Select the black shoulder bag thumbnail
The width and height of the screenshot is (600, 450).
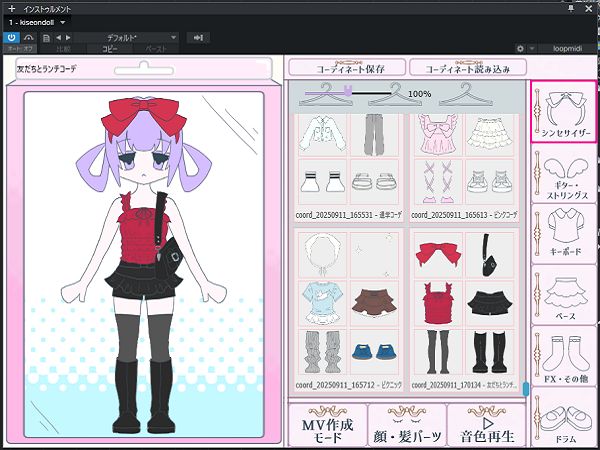tap(490, 255)
